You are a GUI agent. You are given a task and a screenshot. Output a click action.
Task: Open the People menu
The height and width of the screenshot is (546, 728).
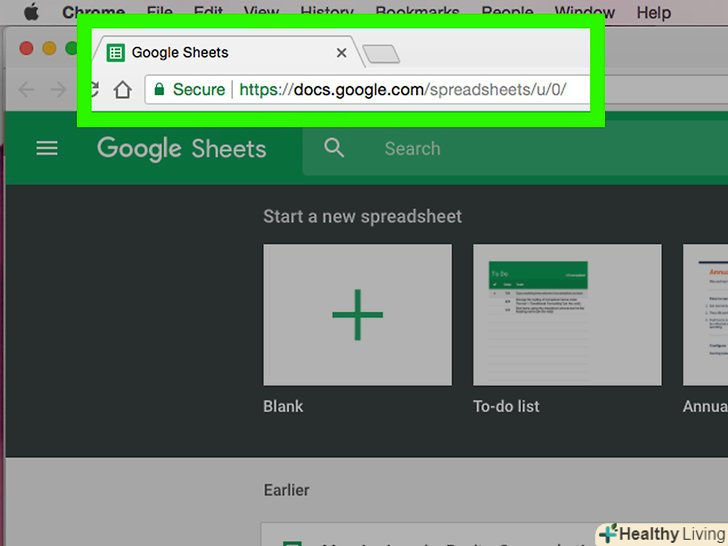[507, 12]
